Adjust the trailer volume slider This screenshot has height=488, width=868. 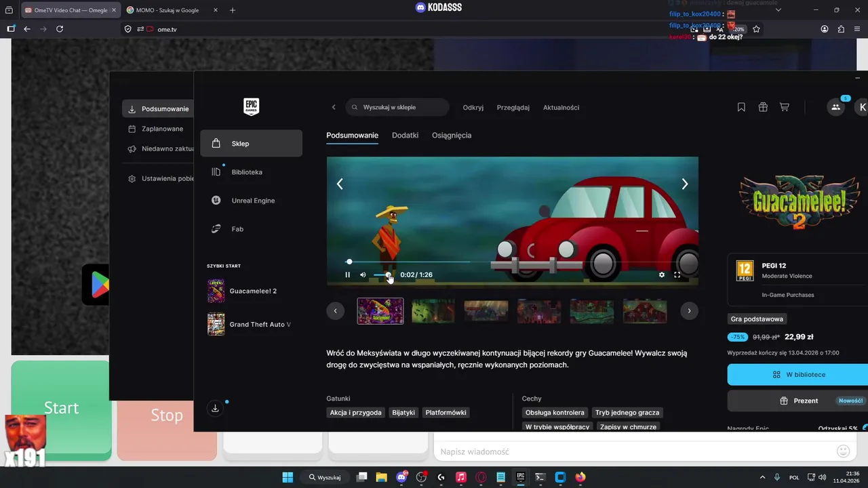tap(382, 274)
